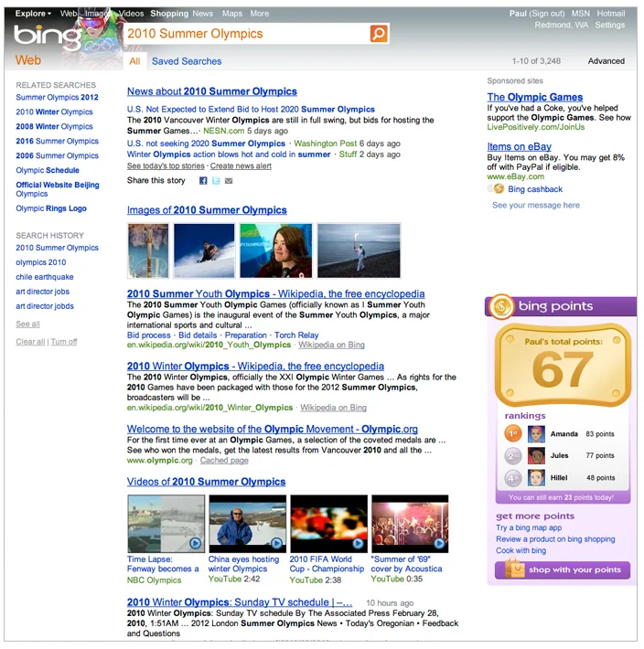644x649 pixels.
Task: Click the Bing logo
Action: tap(47, 36)
